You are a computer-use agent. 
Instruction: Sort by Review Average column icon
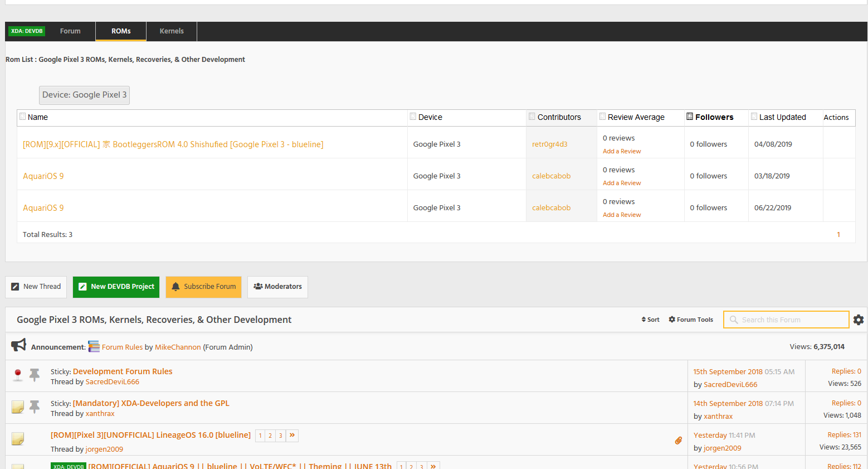(603, 117)
